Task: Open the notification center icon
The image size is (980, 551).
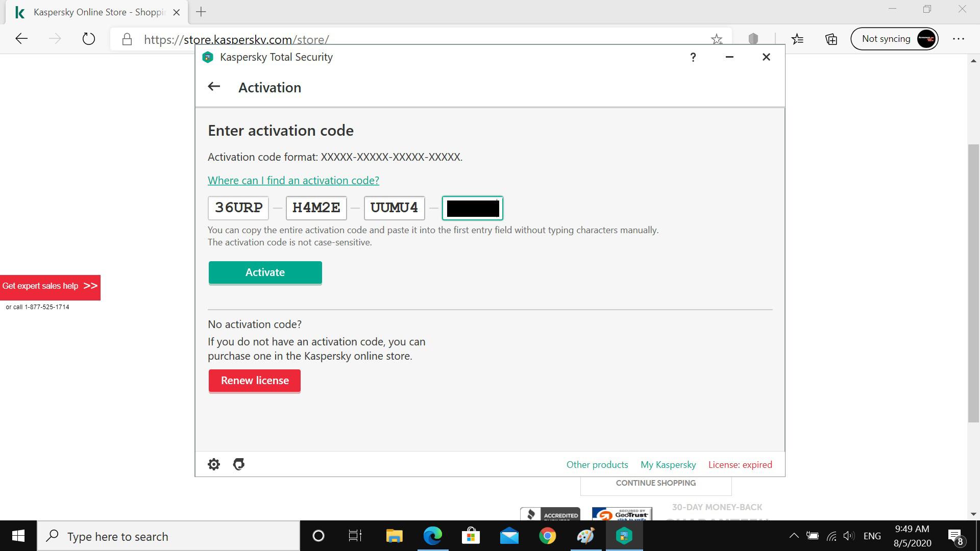Action: coord(955,537)
